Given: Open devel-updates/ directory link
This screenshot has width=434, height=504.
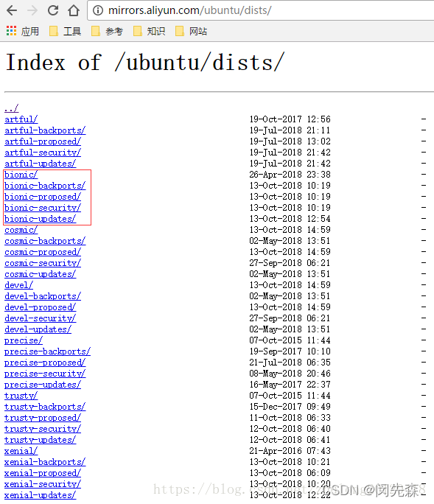Looking at the screenshot, I should [x=38, y=329].
